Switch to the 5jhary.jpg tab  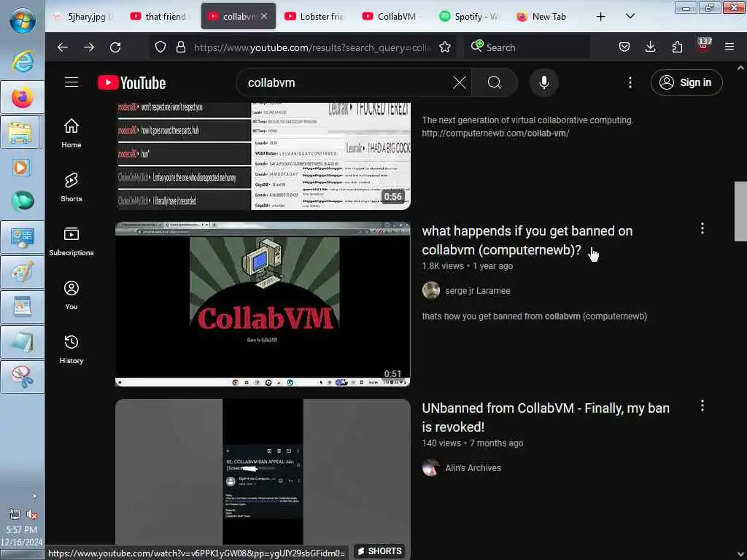(x=85, y=17)
